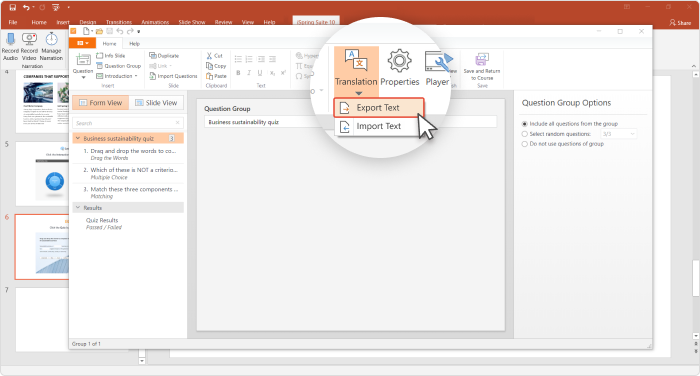700x376 pixels.
Task: Open the random questions count dropdown
Action: 618,134
